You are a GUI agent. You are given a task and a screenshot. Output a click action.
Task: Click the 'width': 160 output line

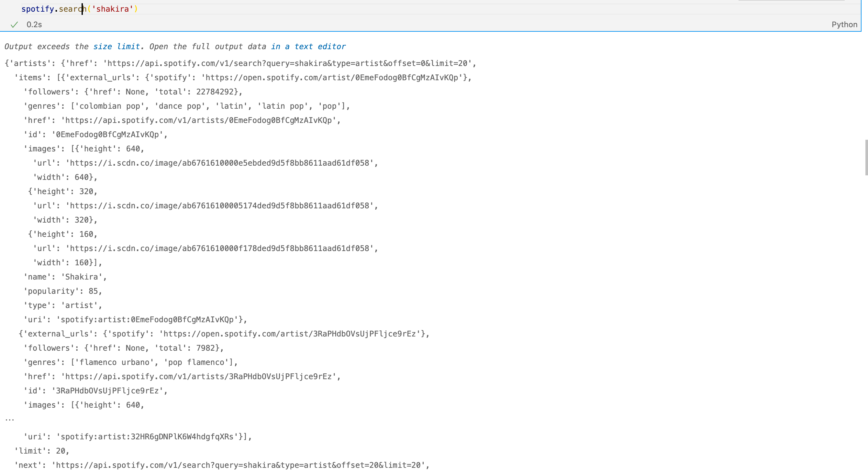(x=67, y=263)
